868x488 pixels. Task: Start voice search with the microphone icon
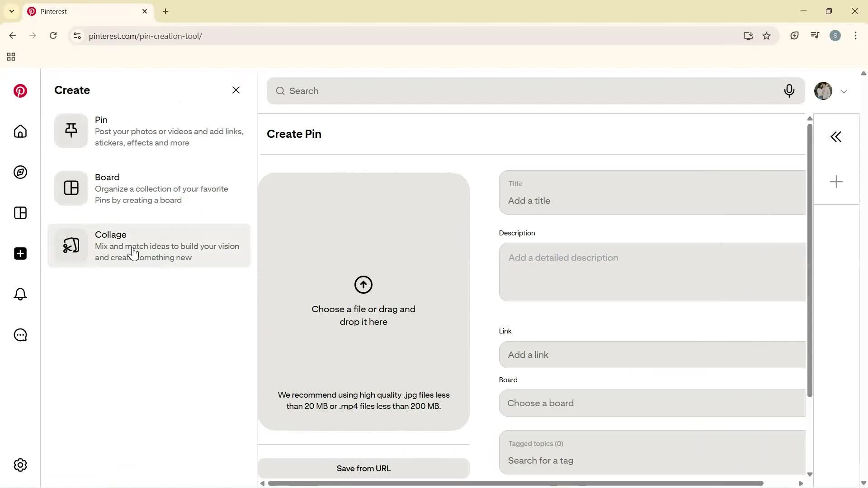[789, 91]
